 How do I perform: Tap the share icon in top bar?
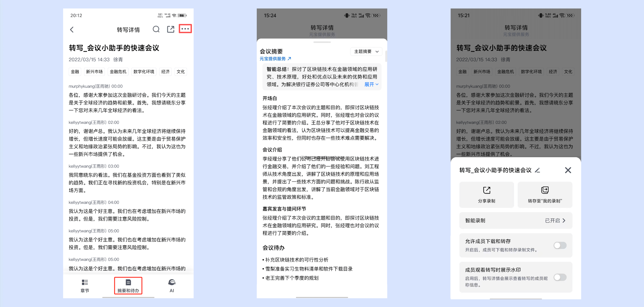pyautogui.click(x=171, y=29)
